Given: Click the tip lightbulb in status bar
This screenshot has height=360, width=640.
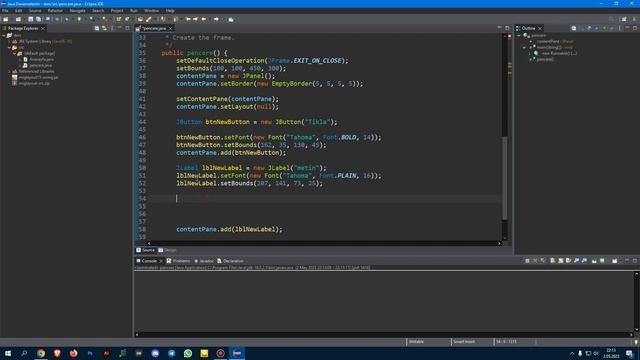Looking at the screenshot, I should click(x=636, y=342).
